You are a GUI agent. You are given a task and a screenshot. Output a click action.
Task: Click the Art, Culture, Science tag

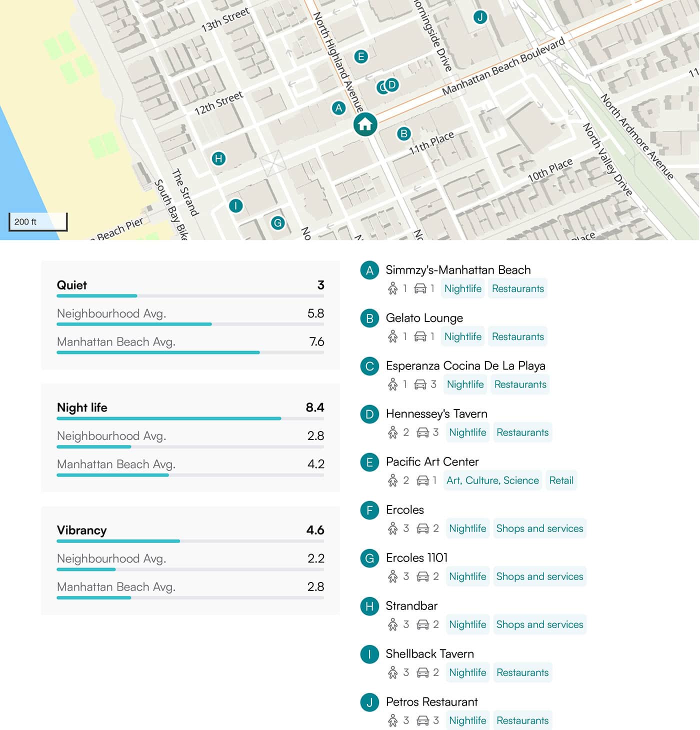coord(492,480)
